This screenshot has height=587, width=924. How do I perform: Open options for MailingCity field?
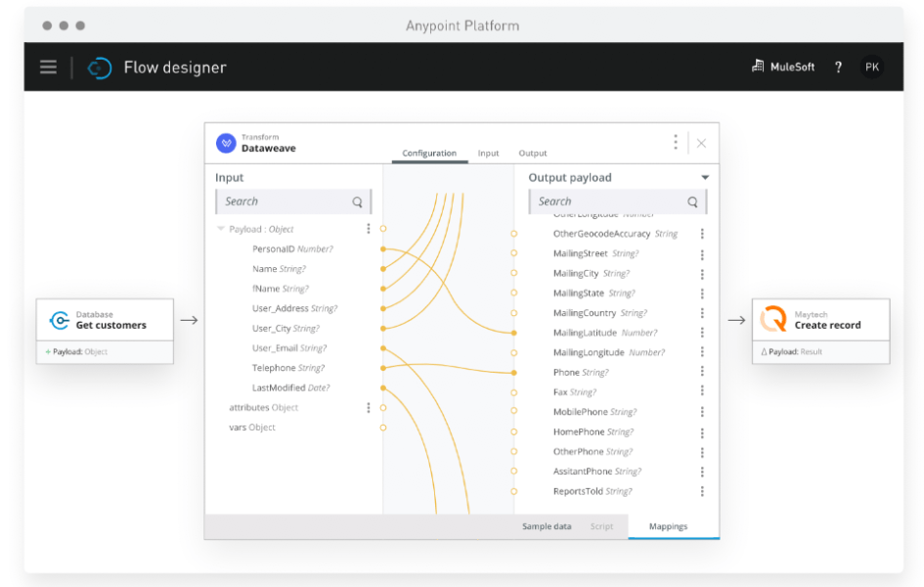(702, 274)
